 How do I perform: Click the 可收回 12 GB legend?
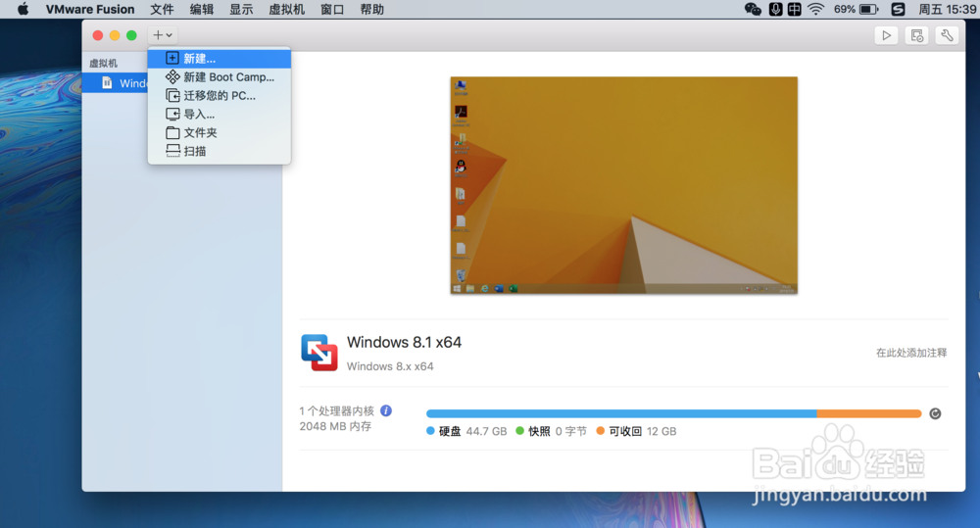point(636,431)
